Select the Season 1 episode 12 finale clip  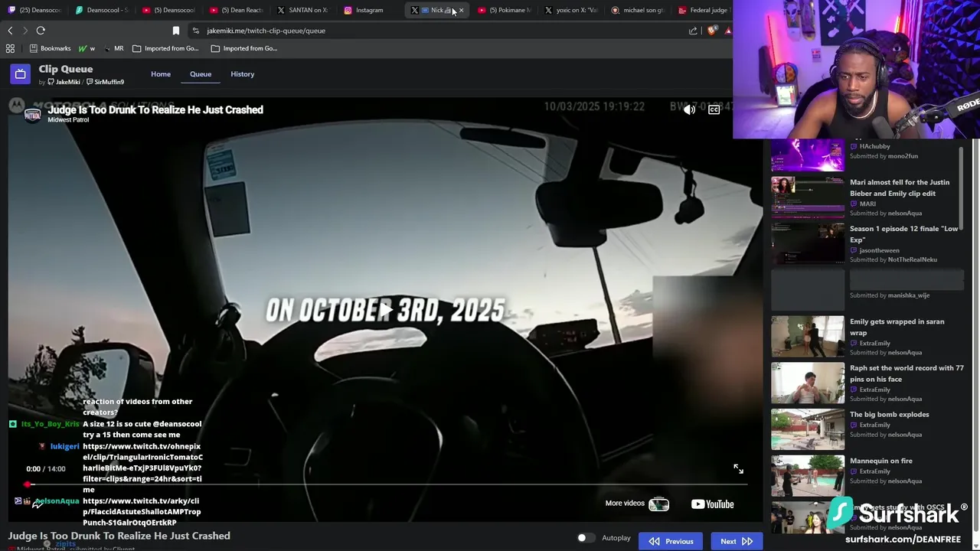(x=867, y=243)
